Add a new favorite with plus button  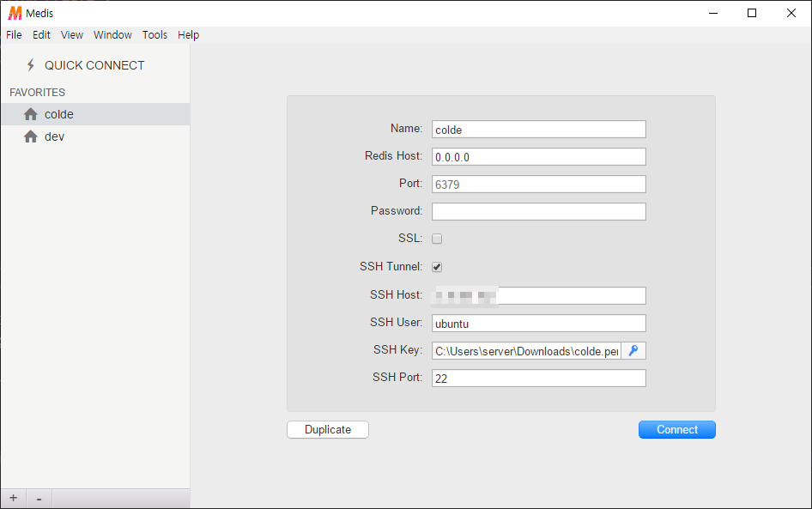[14, 498]
